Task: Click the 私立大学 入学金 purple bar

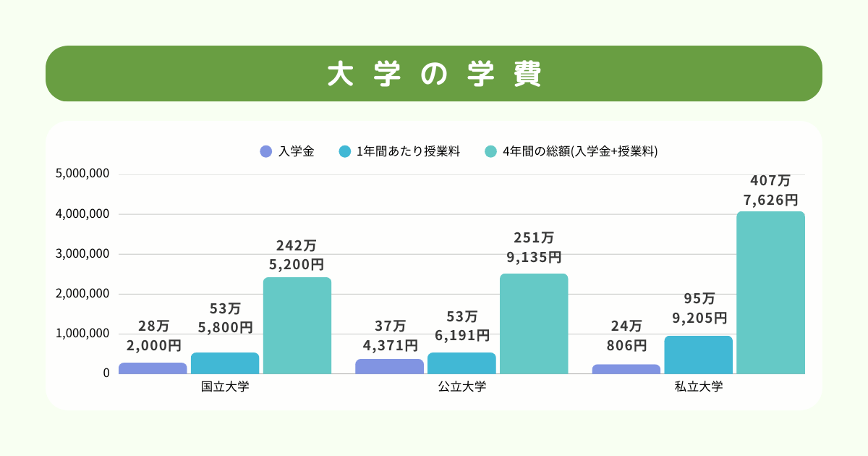Action: (626, 369)
